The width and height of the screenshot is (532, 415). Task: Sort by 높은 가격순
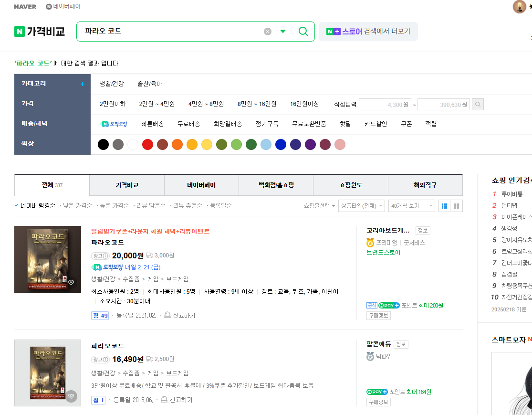pyautogui.click(x=114, y=206)
